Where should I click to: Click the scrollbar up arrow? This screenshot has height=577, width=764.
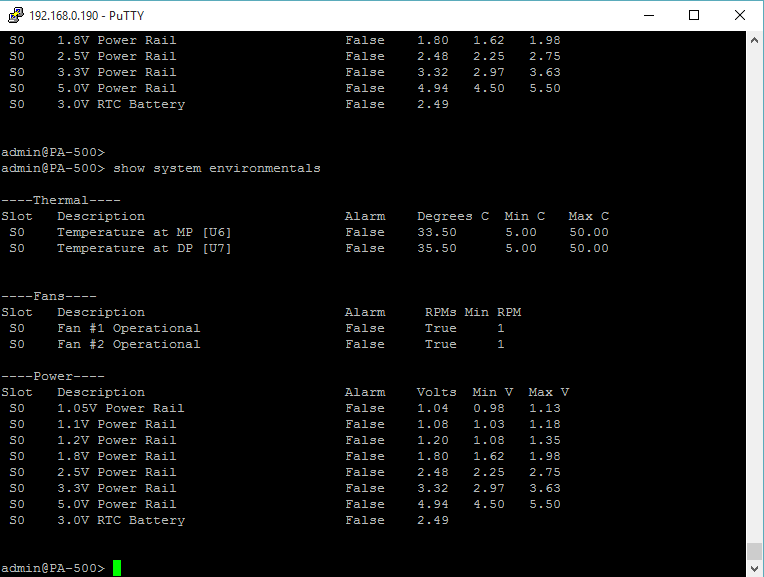(x=754, y=40)
